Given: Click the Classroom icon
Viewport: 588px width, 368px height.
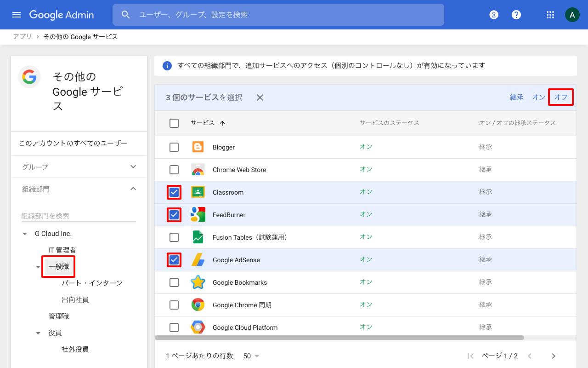Looking at the screenshot, I should 198,192.
